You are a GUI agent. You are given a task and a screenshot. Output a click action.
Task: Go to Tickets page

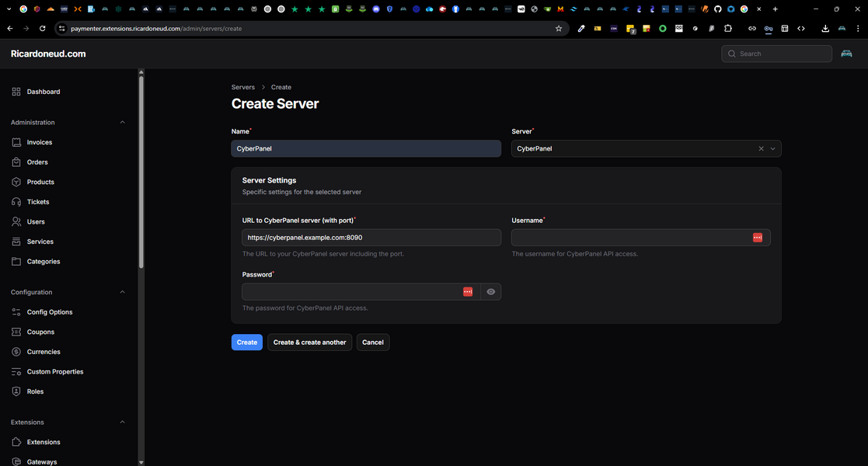pyautogui.click(x=37, y=202)
